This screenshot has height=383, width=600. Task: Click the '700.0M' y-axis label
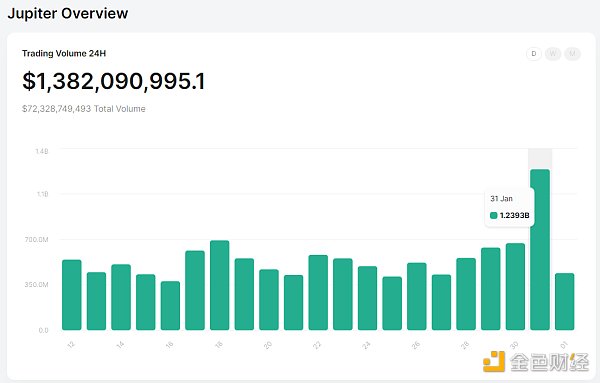[x=37, y=240]
